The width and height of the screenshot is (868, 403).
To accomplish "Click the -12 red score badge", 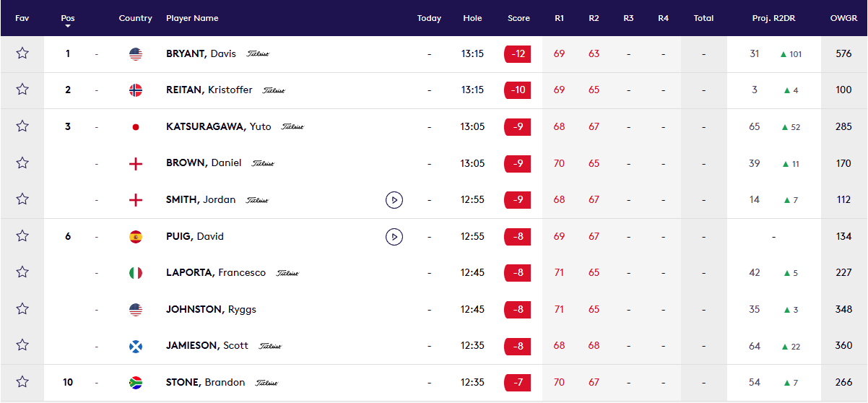I will [x=518, y=54].
